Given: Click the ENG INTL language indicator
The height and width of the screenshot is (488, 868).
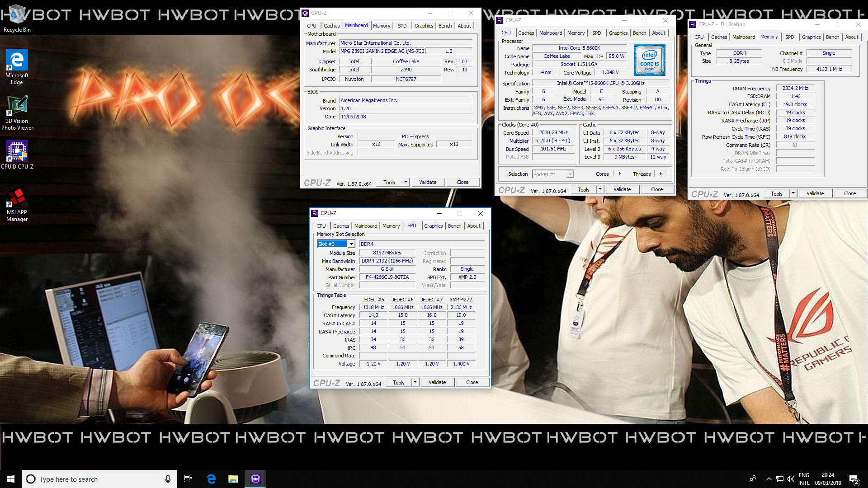Looking at the screenshot, I should (x=804, y=479).
